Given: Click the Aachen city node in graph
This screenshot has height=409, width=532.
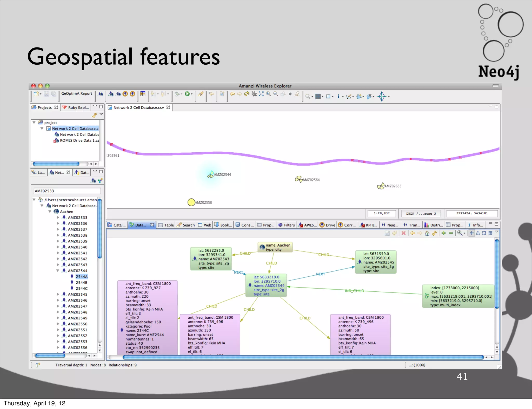Looking at the screenshot, I should click(275, 247).
